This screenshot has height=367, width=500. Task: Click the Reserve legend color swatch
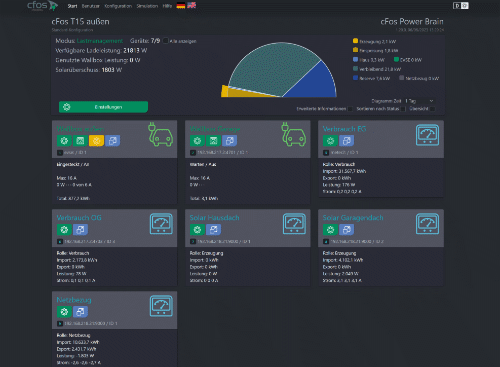(355, 78)
